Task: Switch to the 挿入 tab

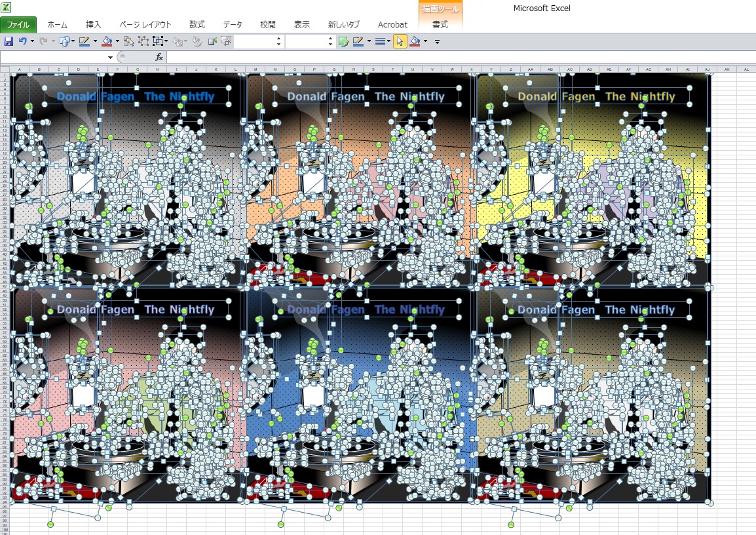Action: [x=93, y=25]
